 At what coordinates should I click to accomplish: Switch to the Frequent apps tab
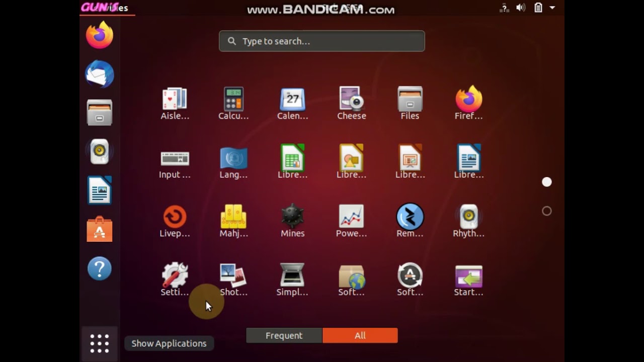pyautogui.click(x=284, y=335)
